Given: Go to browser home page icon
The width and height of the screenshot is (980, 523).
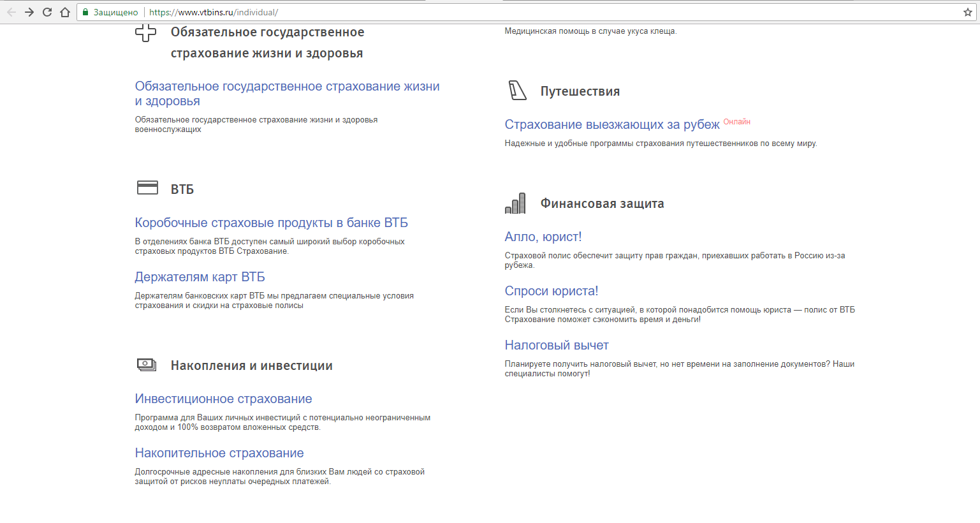Looking at the screenshot, I should 65,12.
